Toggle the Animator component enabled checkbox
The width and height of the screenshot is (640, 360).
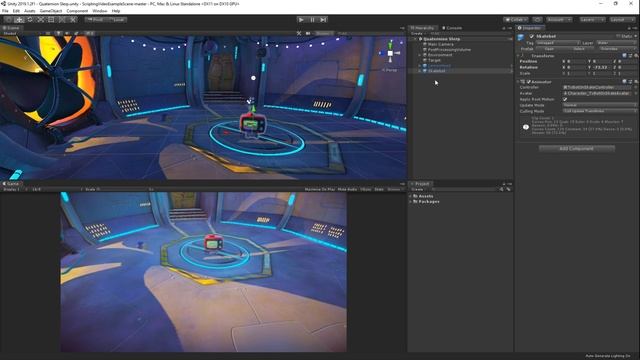[529, 82]
